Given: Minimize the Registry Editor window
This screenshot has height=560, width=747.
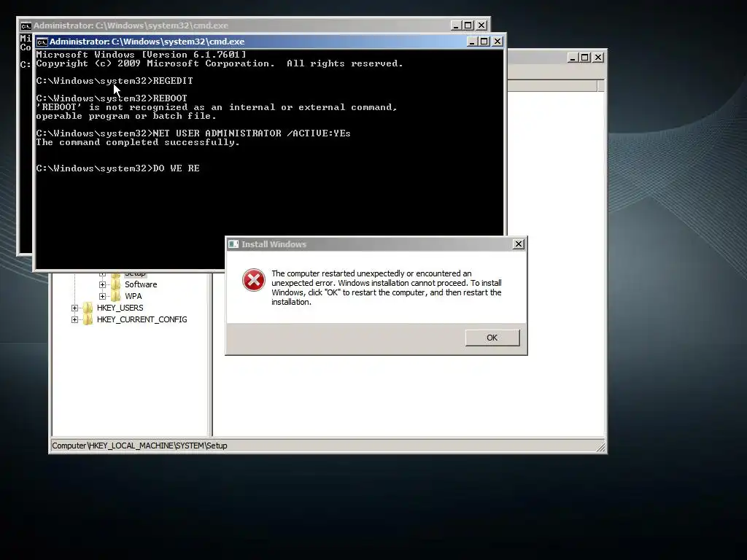Looking at the screenshot, I should click(573, 58).
